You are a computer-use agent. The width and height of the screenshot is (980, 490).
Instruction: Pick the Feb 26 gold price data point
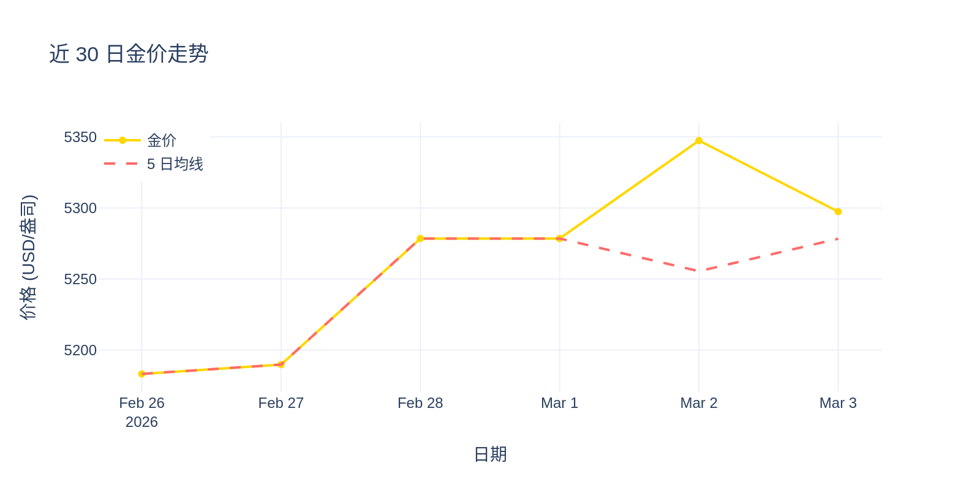click(141, 374)
